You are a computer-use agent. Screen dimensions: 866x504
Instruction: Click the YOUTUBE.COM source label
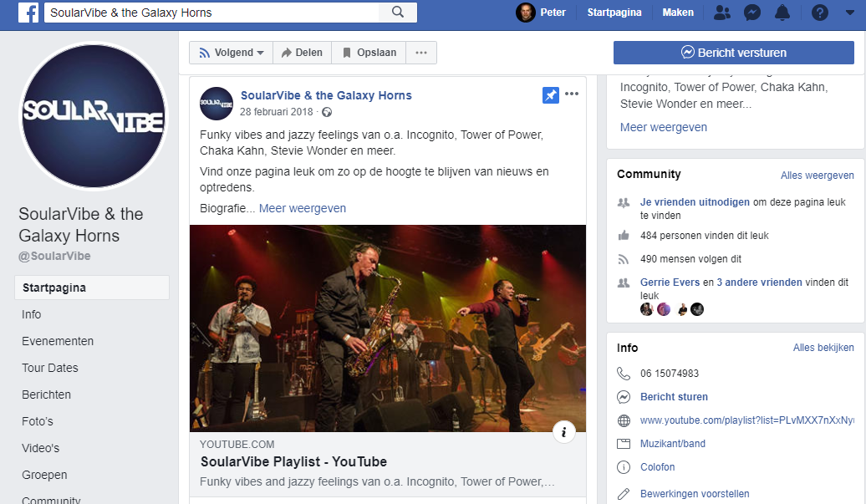coord(237,445)
